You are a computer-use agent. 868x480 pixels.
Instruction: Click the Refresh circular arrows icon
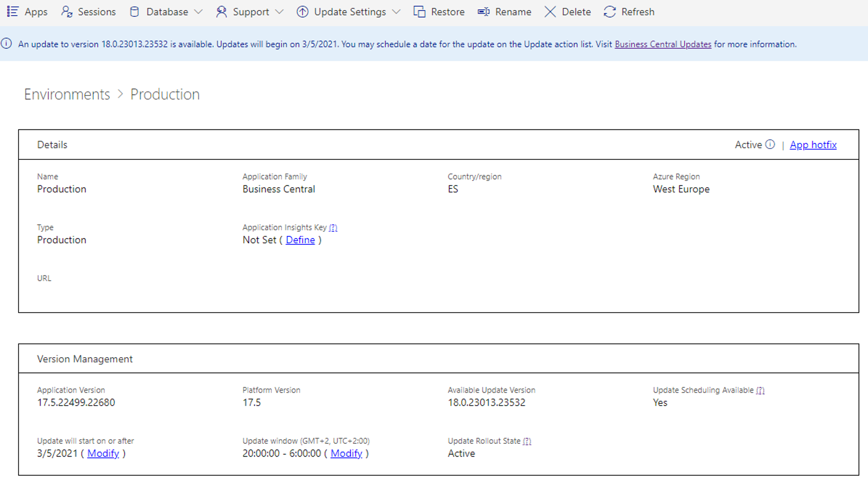pos(610,11)
